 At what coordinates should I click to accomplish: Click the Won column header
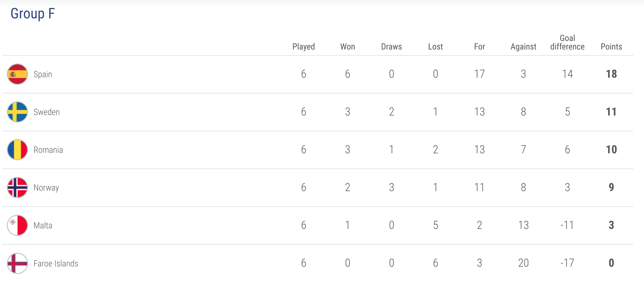pos(348,47)
